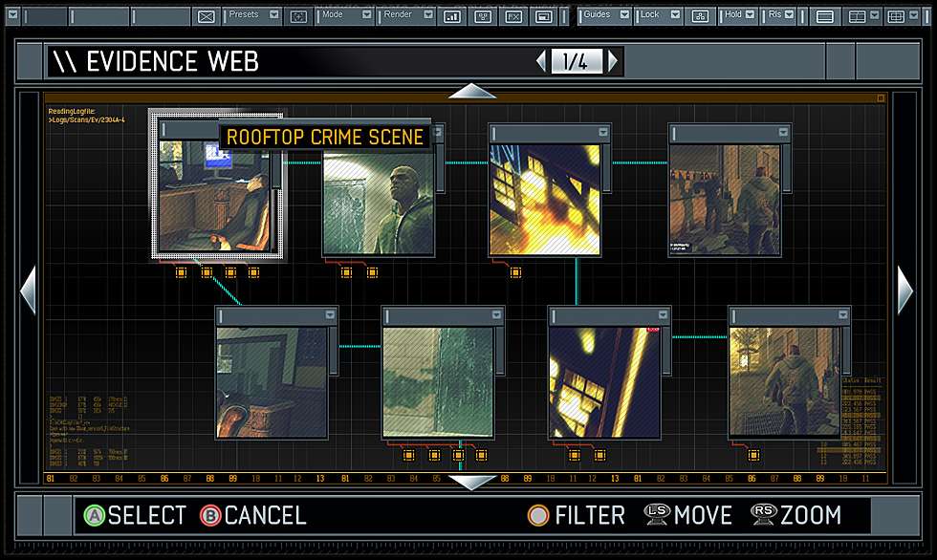Click the large right arrow on screen edge
The image size is (937, 560).
[904, 290]
